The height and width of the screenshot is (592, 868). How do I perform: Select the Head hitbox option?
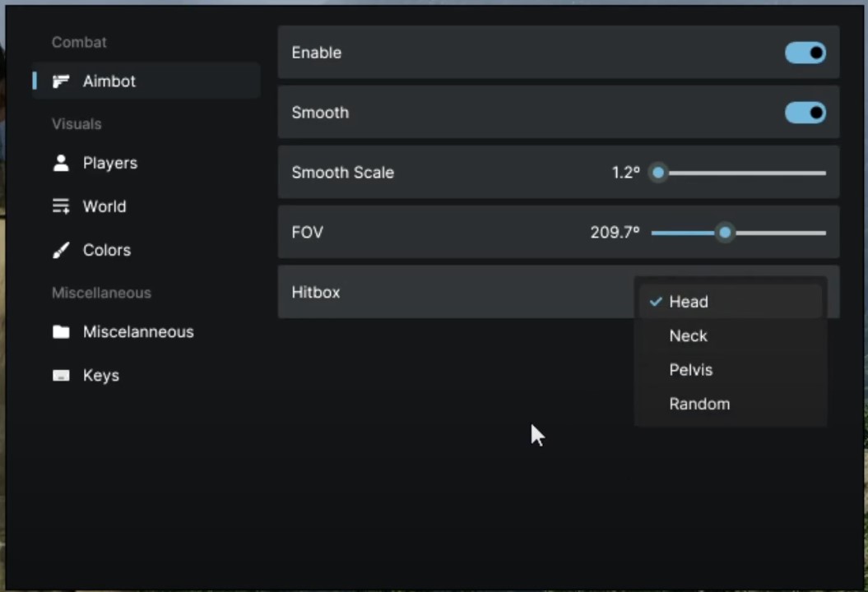tap(689, 302)
